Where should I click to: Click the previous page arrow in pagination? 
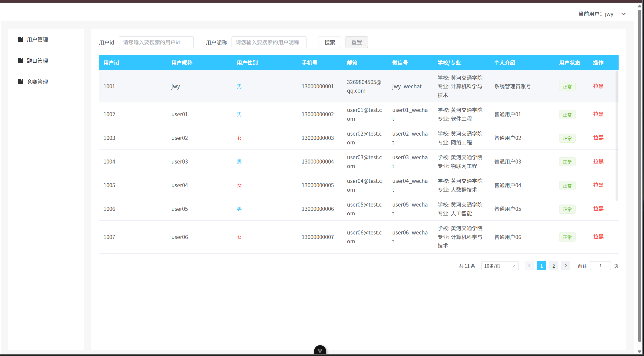coord(529,266)
